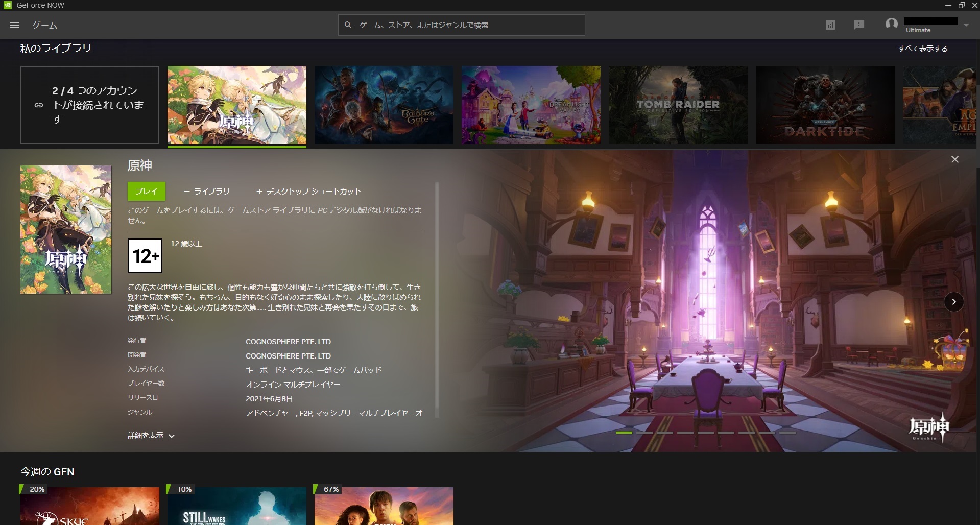980x525 pixels.
Task: Click the account link chain icon
Action: coord(39,105)
